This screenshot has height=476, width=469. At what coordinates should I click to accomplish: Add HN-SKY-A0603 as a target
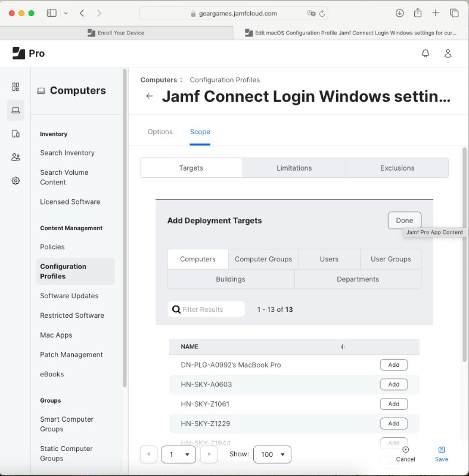(393, 385)
